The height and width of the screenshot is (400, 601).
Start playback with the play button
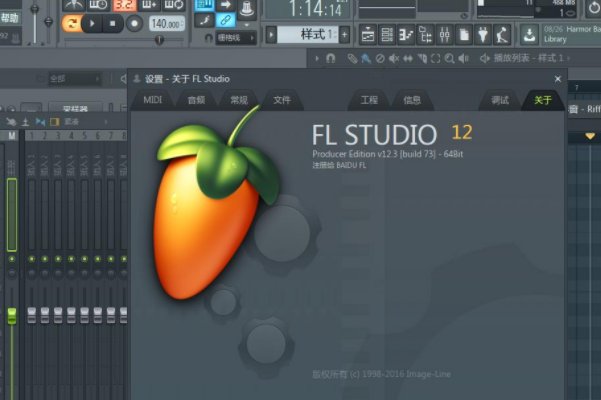pyautogui.click(x=92, y=23)
